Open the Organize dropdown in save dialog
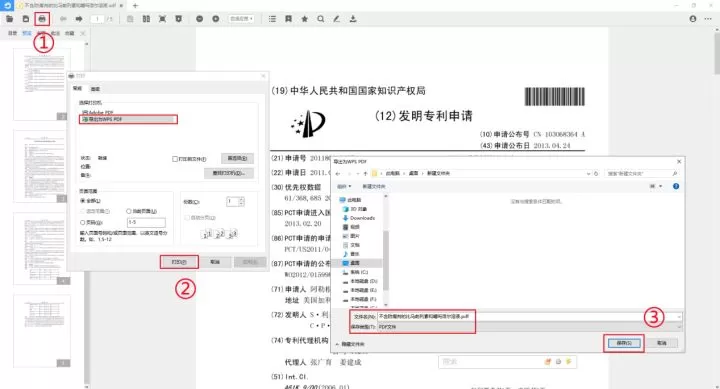This screenshot has width=720, height=389. pos(344,186)
